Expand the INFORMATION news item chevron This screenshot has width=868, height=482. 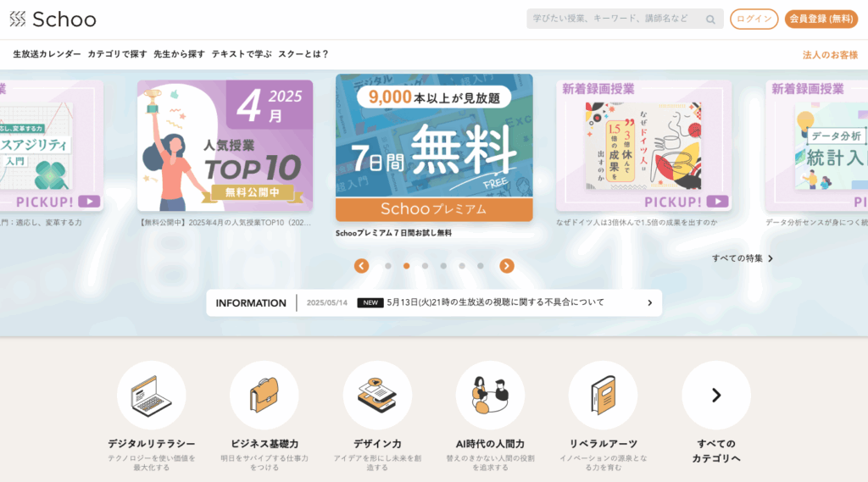[x=650, y=303]
